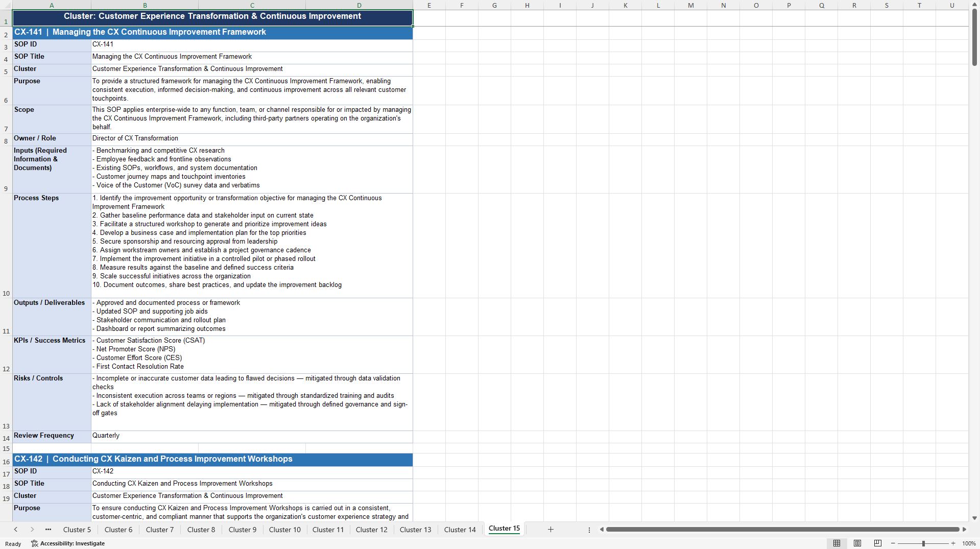Select the active Cluster 15 tab
This screenshot has width=980, height=549.
tap(505, 529)
